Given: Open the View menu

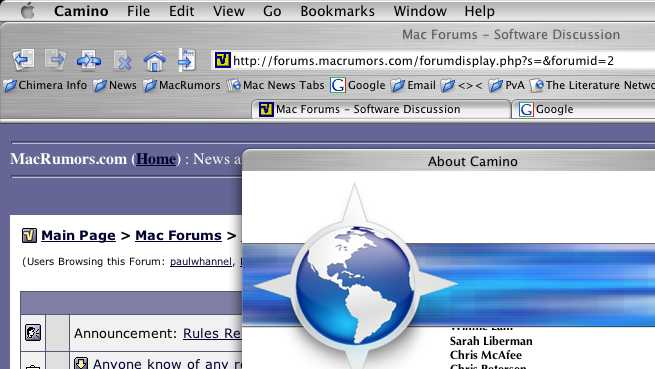Looking at the screenshot, I should (228, 11).
